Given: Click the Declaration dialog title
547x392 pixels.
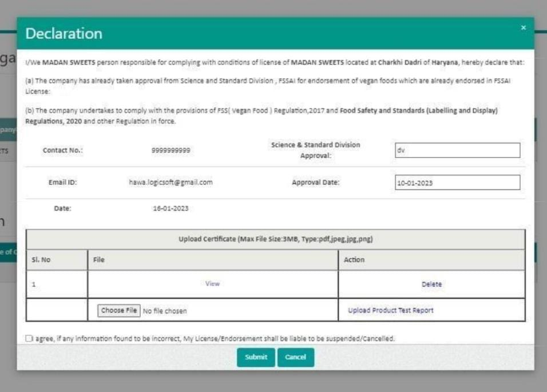Looking at the screenshot, I should tap(64, 34).
